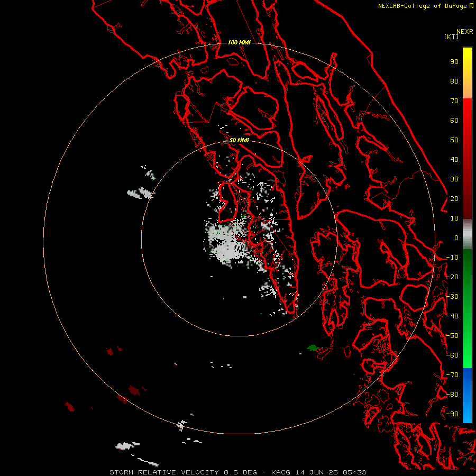
Task: Click the bright green segment of color bar
Action: click(467, 308)
